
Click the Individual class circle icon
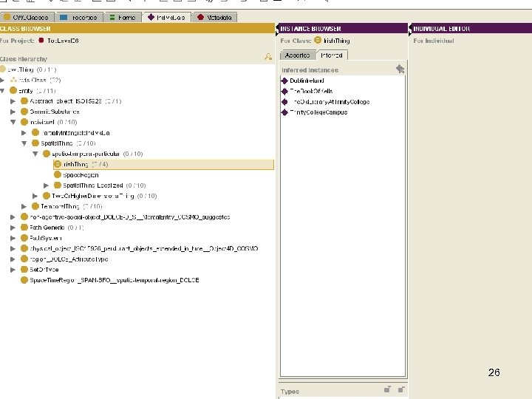[x=24, y=122]
